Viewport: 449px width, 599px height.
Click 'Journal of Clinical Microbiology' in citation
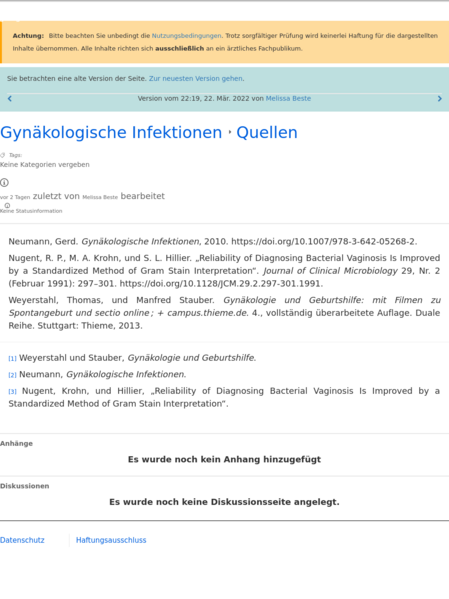click(x=331, y=271)
